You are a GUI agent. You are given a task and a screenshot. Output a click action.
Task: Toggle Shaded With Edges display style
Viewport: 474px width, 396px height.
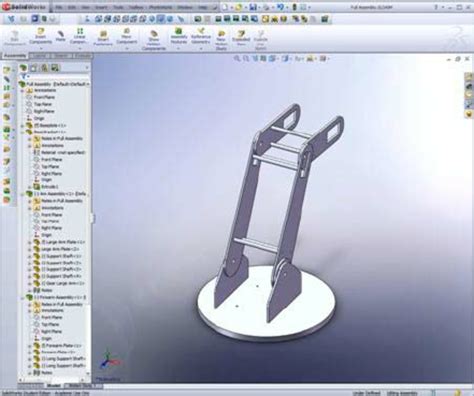coord(285,59)
